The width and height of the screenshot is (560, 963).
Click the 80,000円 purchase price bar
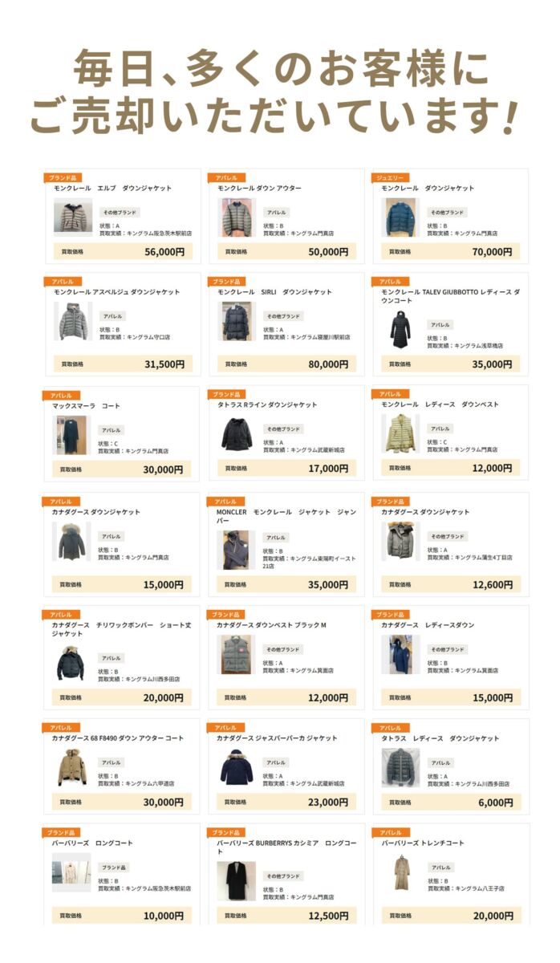(286, 364)
